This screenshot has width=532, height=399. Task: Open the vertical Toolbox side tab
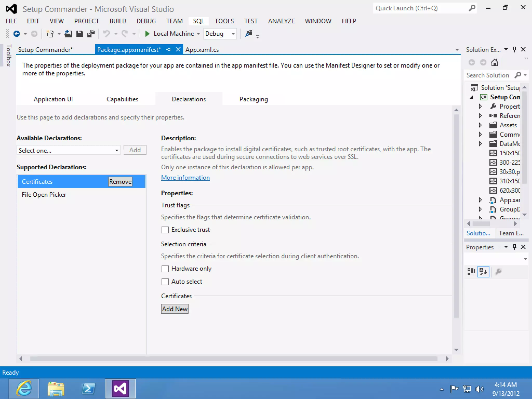(9, 55)
